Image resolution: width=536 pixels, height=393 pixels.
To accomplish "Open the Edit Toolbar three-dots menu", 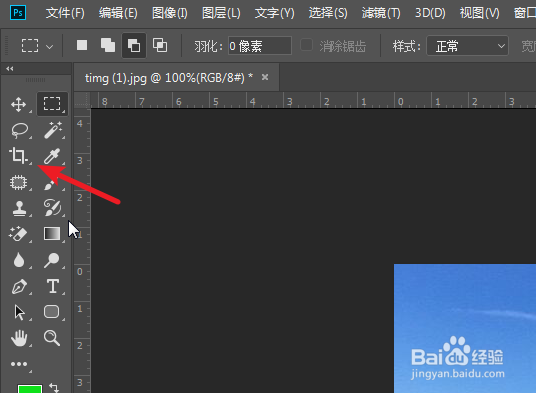I will tap(19, 364).
